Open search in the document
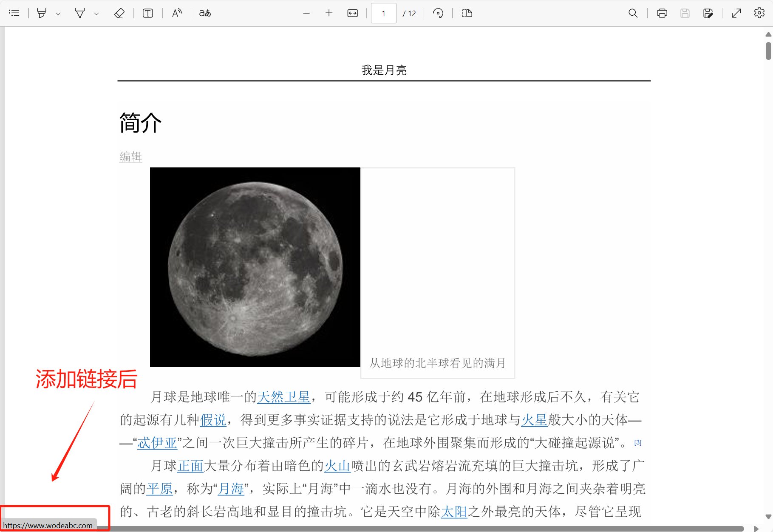 pyautogui.click(x=633, y=13)
